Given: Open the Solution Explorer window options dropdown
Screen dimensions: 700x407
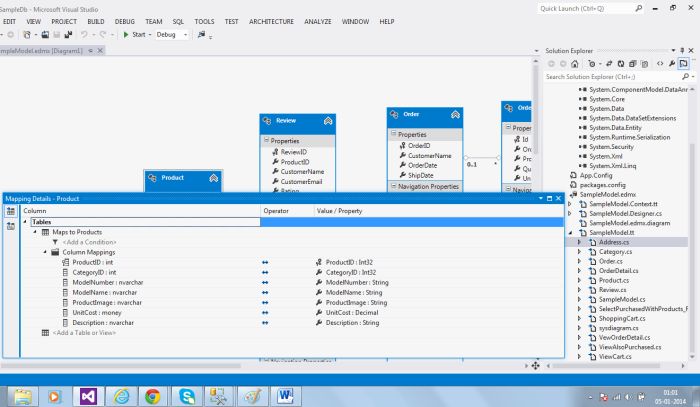Looking at the screenshot, I should click(x=673, y=50).
